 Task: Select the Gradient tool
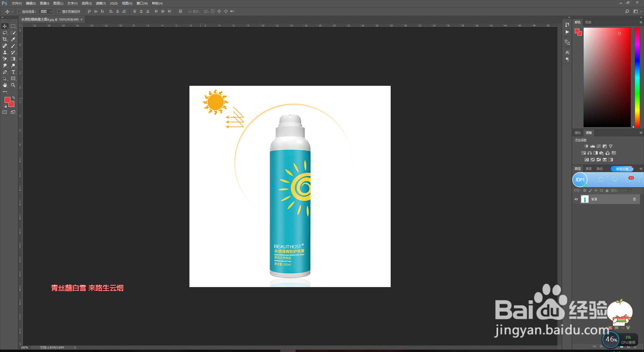(x=13, y=59)
